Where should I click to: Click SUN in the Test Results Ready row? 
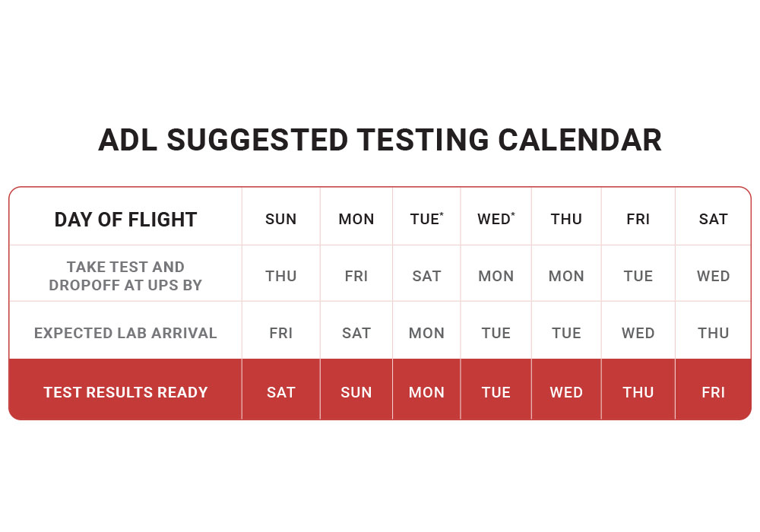pyautogui.click(x=356, y=392)
